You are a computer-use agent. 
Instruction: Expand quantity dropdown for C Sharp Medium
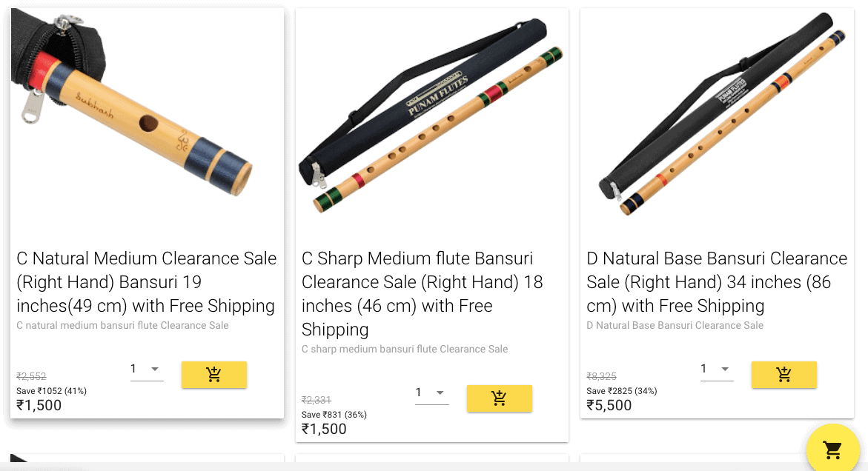click(432, 393)
